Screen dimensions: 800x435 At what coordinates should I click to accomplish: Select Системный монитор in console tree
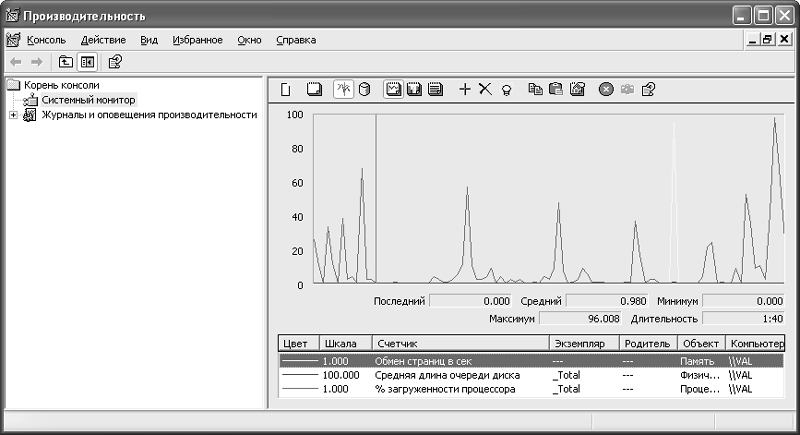tap(88, 100)
